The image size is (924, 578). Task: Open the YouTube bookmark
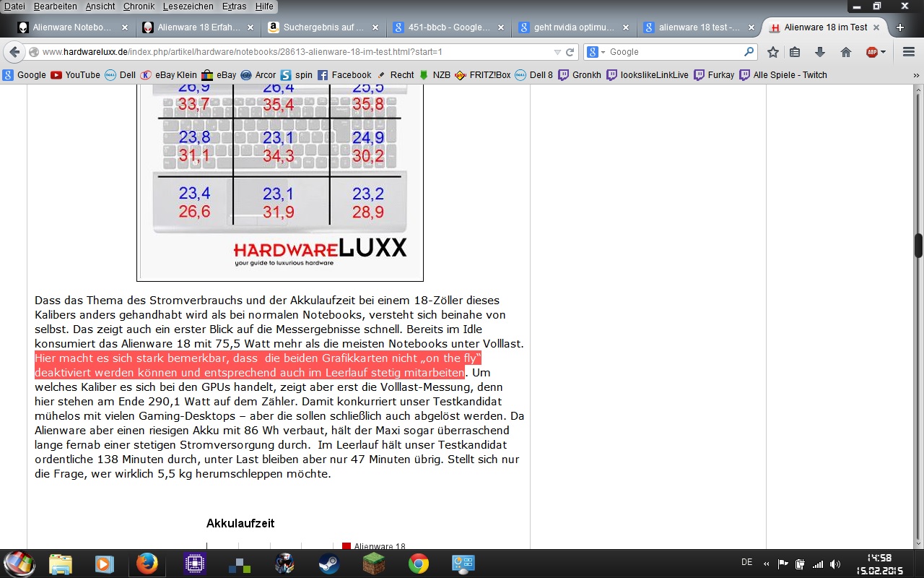coord(75,75)
